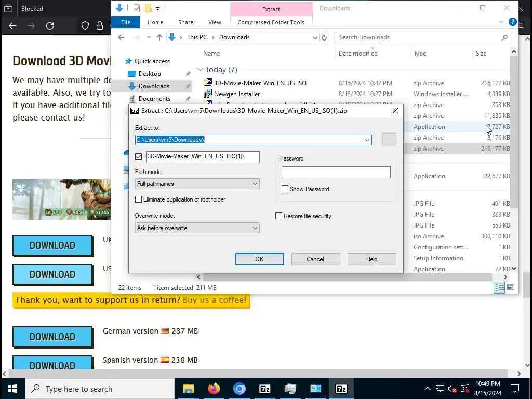Reload the browser page
The height and width of the screenshot is (399, 532).
coord(50,26)
